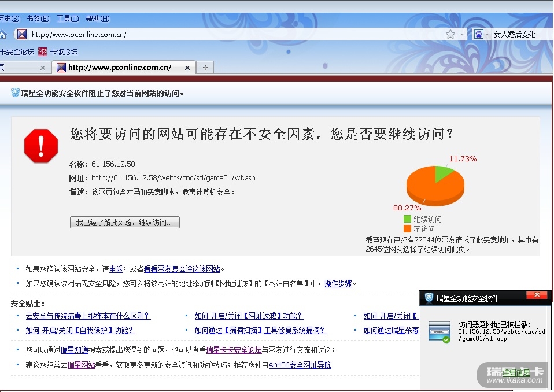Screen dimensions: 554x392
Task: Open 如何开启/关闭【网址过滤】功能 link
Action: click(x=249, y=316)
